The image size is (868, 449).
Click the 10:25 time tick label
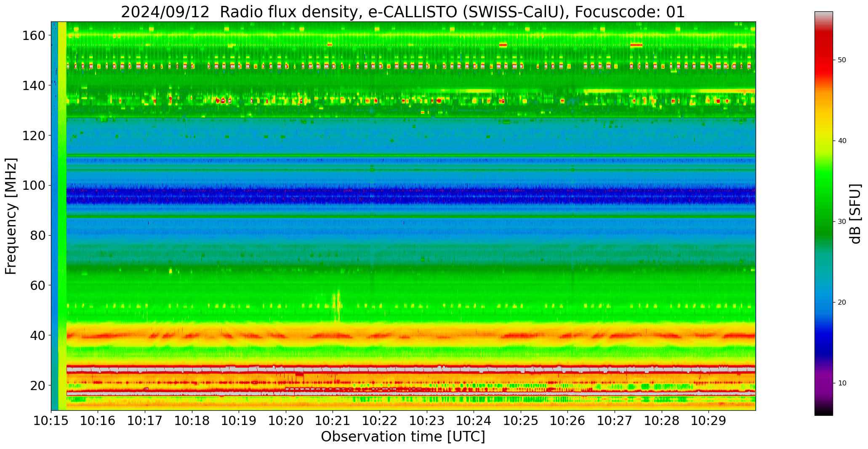click(521, 421)
